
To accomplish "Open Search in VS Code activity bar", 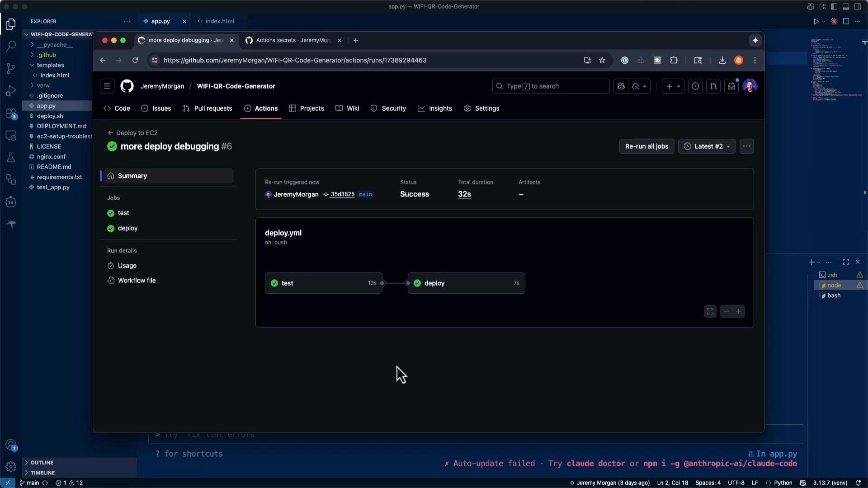I will click(11, 46).
